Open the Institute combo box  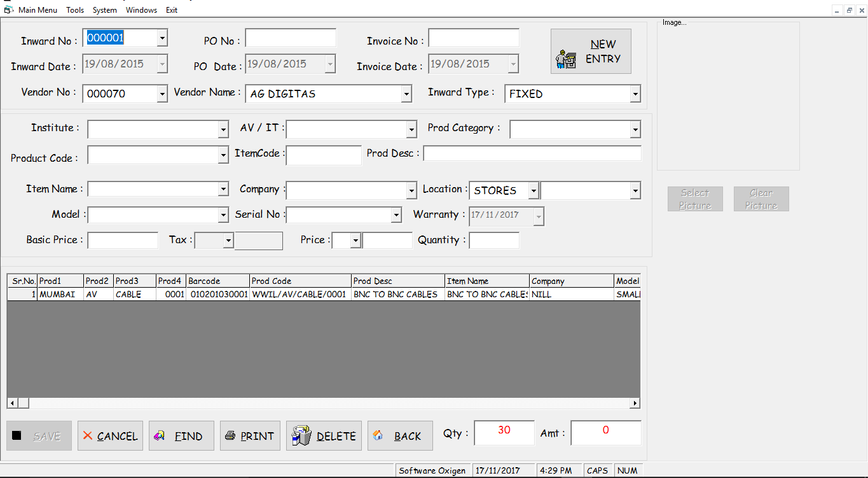tap(223, 130)
